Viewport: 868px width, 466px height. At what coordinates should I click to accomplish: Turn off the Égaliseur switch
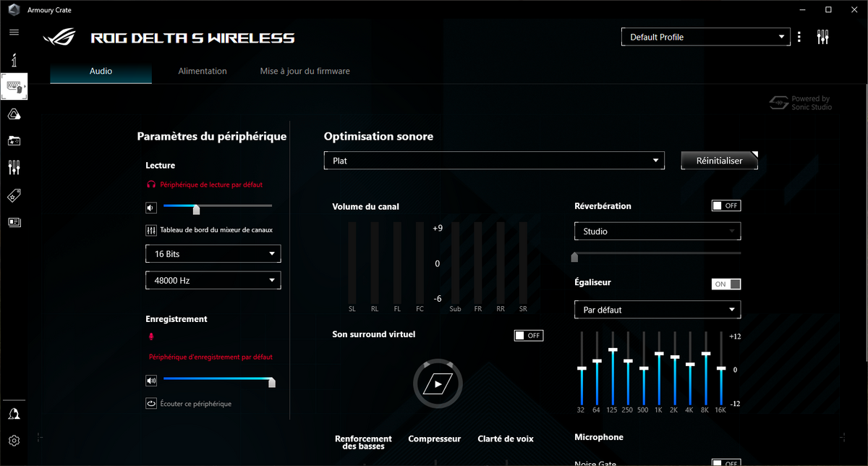(726, 284)
